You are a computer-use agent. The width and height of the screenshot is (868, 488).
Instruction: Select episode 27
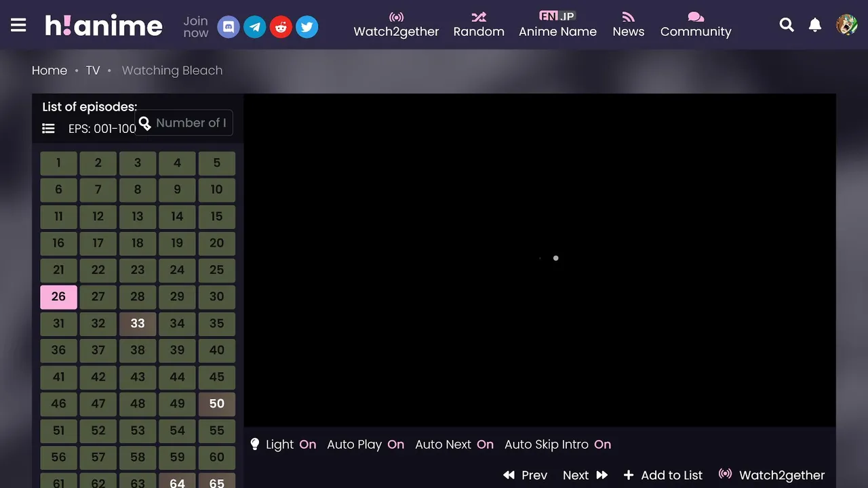98,297
